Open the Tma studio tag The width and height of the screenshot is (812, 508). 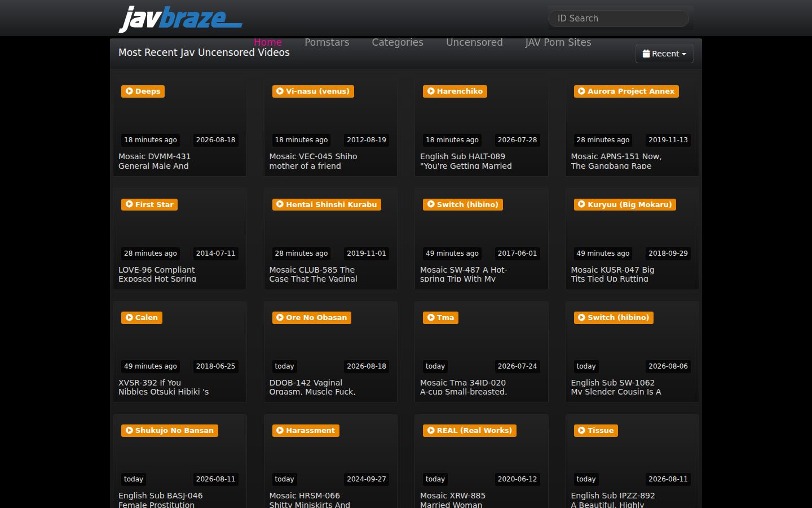pos(440,318)
